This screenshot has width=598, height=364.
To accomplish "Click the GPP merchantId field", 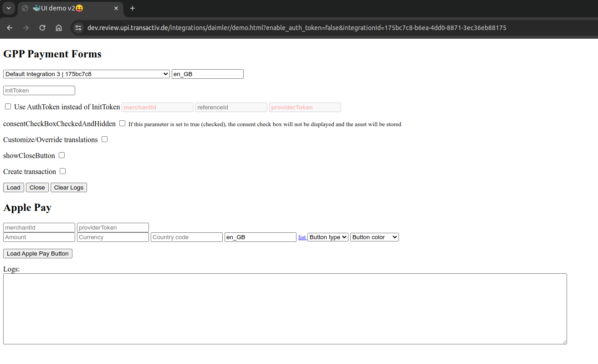I will pos(158,108).
